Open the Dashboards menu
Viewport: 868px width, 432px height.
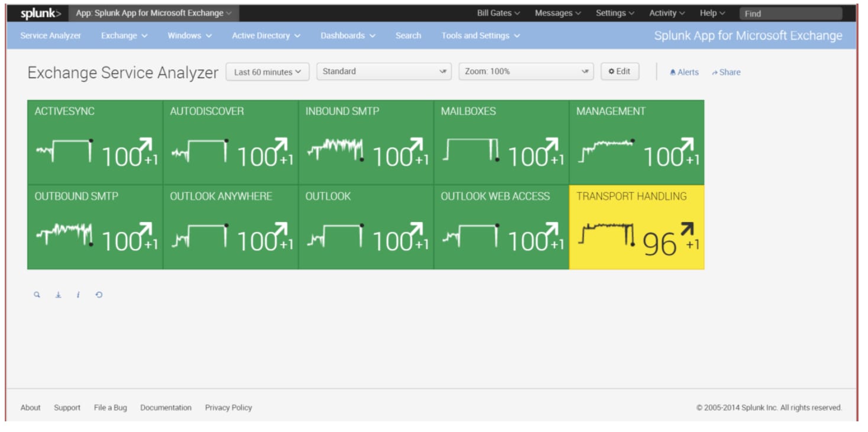(x=348, y=36)
